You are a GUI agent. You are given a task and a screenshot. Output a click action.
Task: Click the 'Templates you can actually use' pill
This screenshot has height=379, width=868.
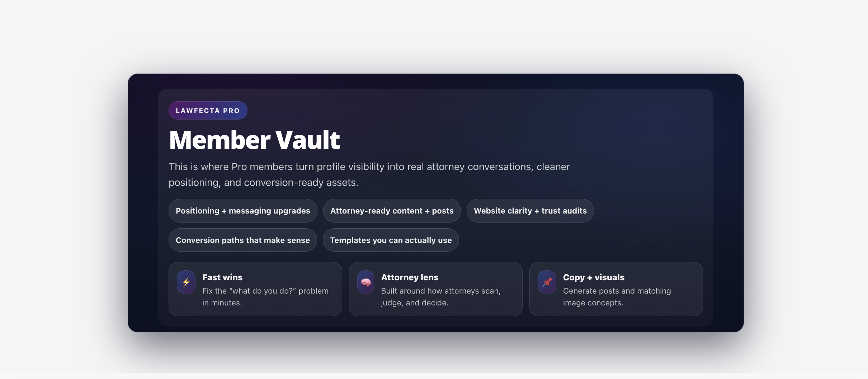391,240
